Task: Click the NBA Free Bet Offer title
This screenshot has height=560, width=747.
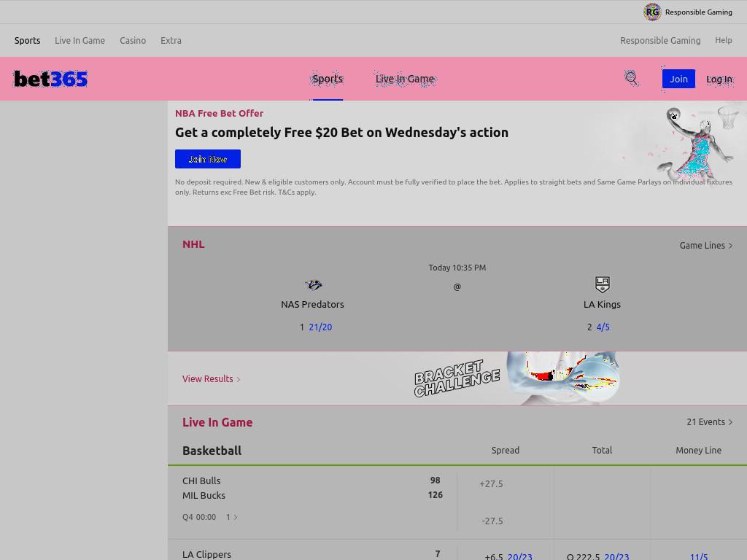Action: (x=219, y=113)
